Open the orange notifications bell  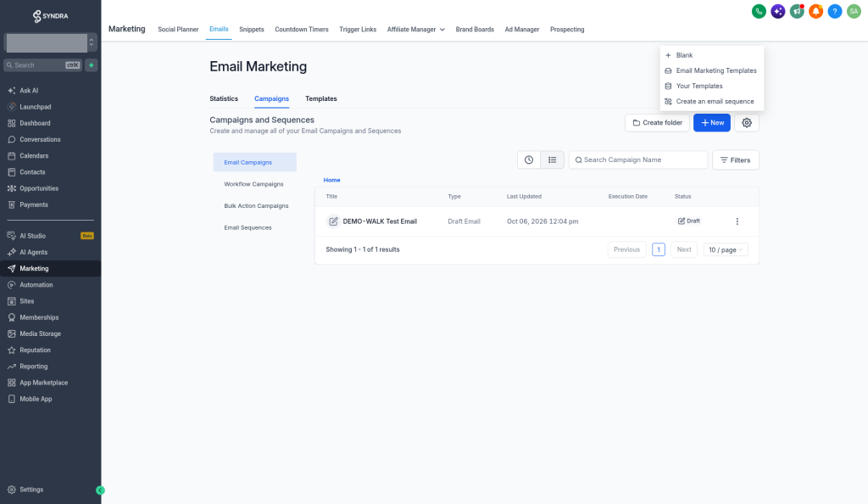(x=815, y=11)
